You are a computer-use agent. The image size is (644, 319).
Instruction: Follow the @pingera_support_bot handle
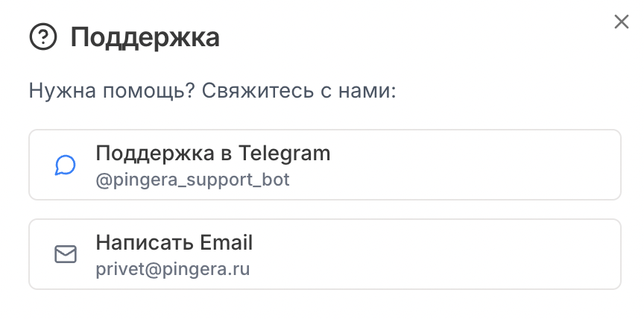tap(192, 180)
